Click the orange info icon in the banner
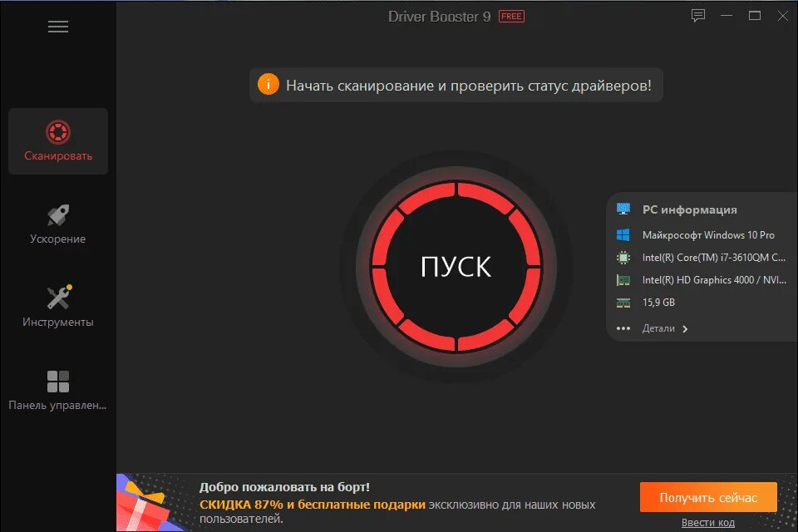The width and height of the screenshot is (798, 532). pyautogui.click(x=268, y=85)
